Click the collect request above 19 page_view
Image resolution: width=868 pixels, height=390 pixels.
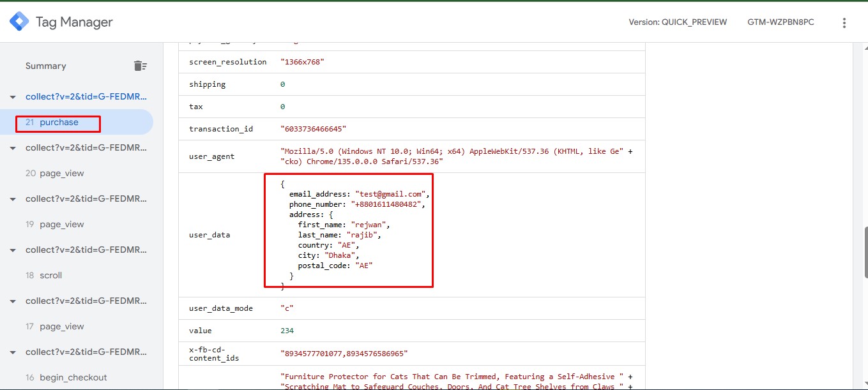click(86, 199)
